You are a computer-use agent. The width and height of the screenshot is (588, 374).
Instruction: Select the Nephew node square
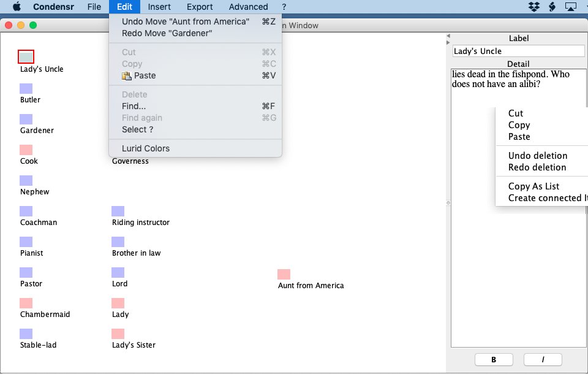pyautogui.click(x=26, y=181)
